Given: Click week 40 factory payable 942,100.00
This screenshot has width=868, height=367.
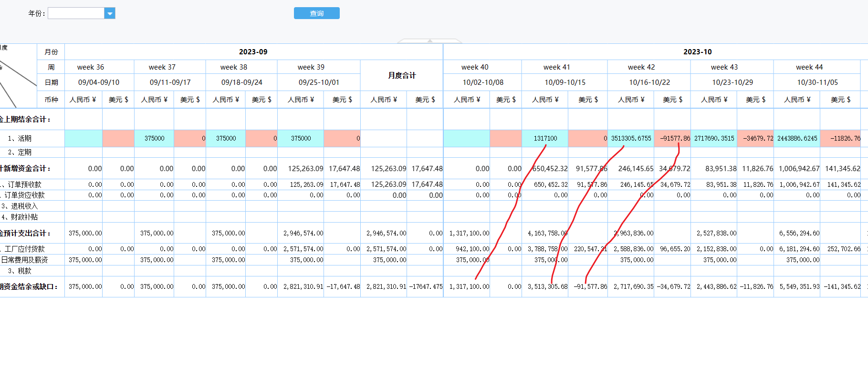Looking at the screenshot, I should (x=469, y=249).
